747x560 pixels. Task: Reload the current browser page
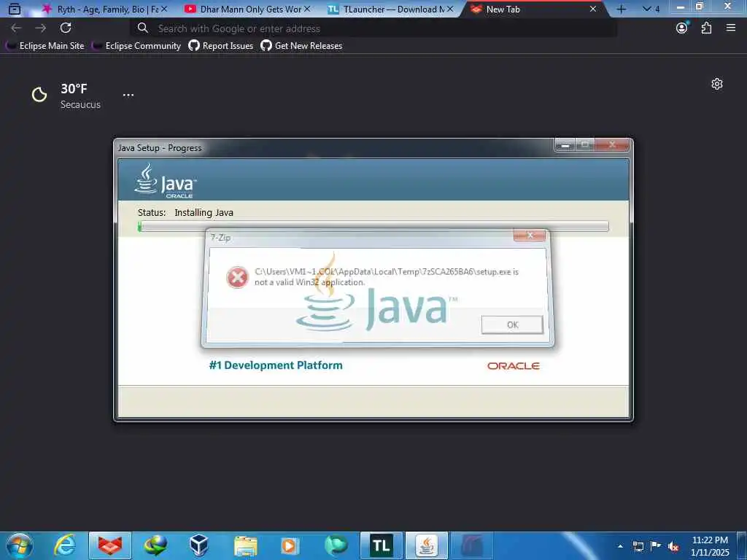(66, 28)
